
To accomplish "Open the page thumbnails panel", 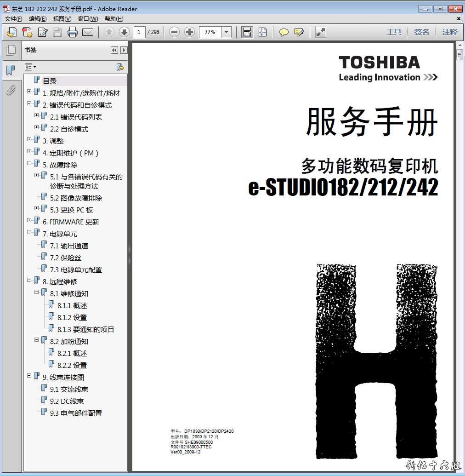I will [x=11, y=51].
